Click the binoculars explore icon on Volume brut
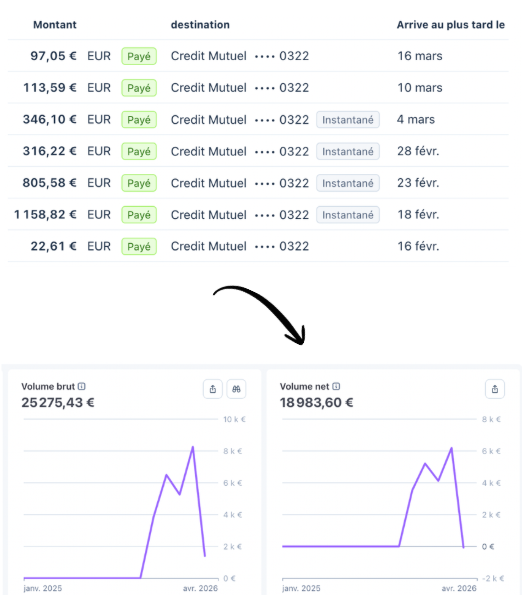 click(x=236, y=389)
